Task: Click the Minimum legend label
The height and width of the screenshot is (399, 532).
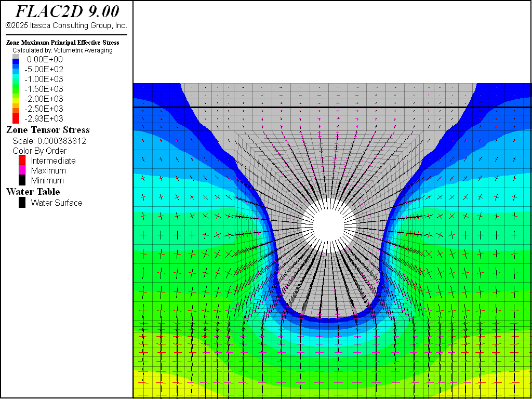Action: point(47,180)
